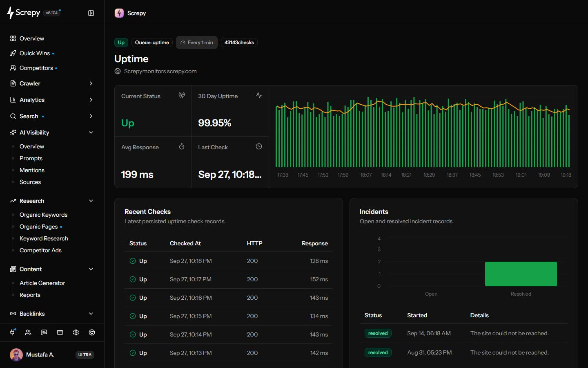Image resolution: width=588 pixels, height=368 pixels.
Task: Click the ULTRA plan badge
Action: point(85,355)
